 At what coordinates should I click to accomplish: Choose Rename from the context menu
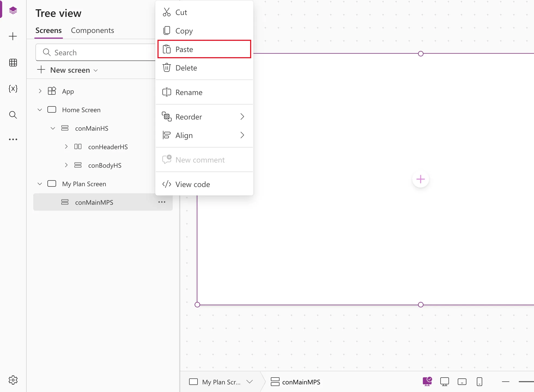(x=204, y=92)
